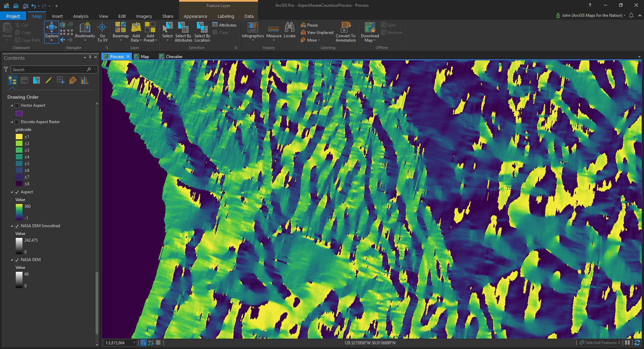Image resolution: width=644 pixels, height=349 pixels.
Task: Click the Convert To Annotation icon
Action: tap(345, 28)
